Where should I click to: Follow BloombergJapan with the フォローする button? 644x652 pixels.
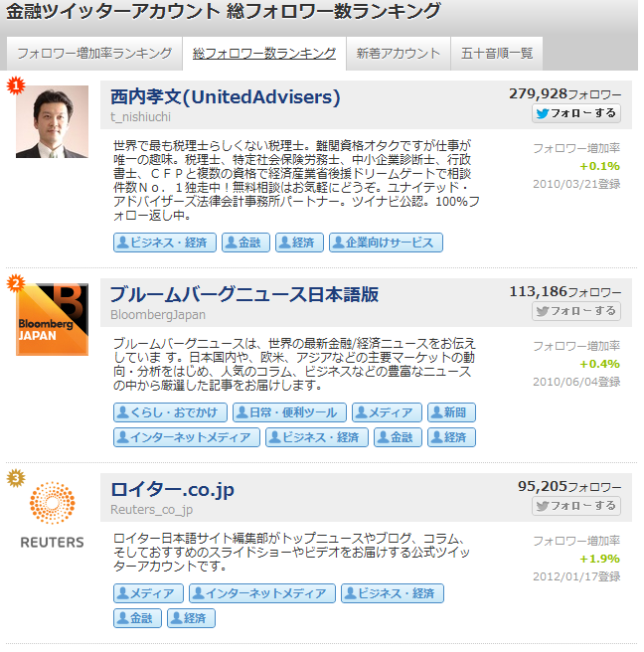click(x=576, y=311)
